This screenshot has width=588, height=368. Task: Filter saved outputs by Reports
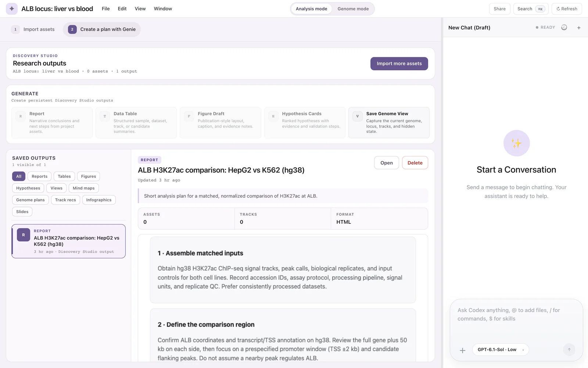[x=39, y=176]
